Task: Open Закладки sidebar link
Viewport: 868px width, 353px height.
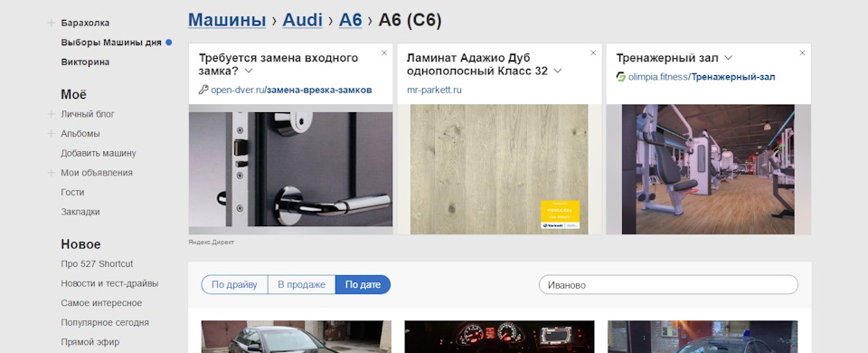Action: click(x=80, y=212)
